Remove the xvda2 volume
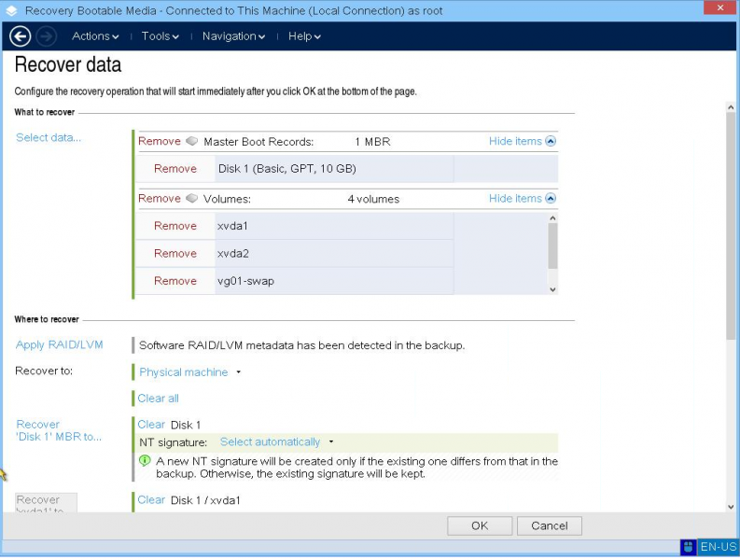 (x=175, y=254)
